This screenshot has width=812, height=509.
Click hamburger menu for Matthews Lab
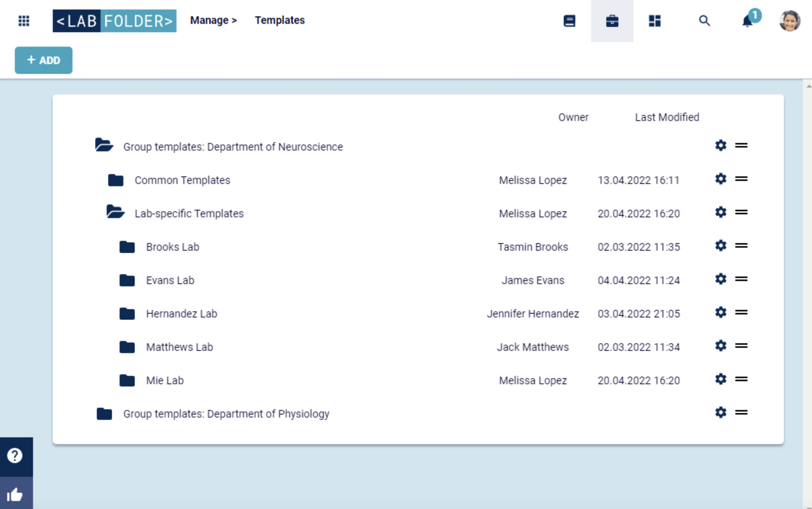tap(742, 346)
